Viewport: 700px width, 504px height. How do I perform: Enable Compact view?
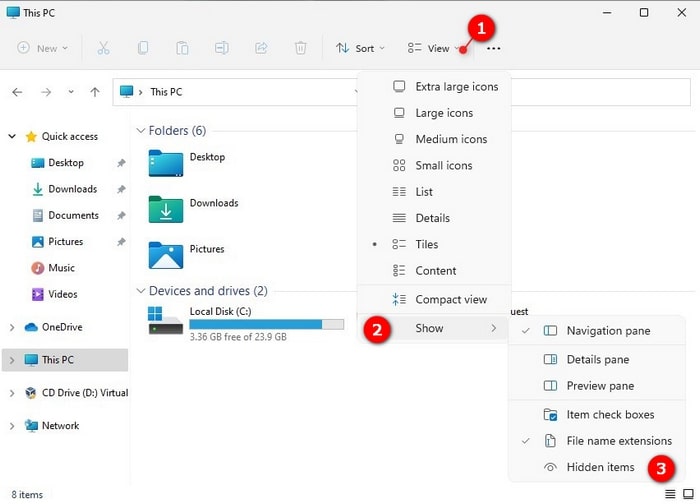434,300
